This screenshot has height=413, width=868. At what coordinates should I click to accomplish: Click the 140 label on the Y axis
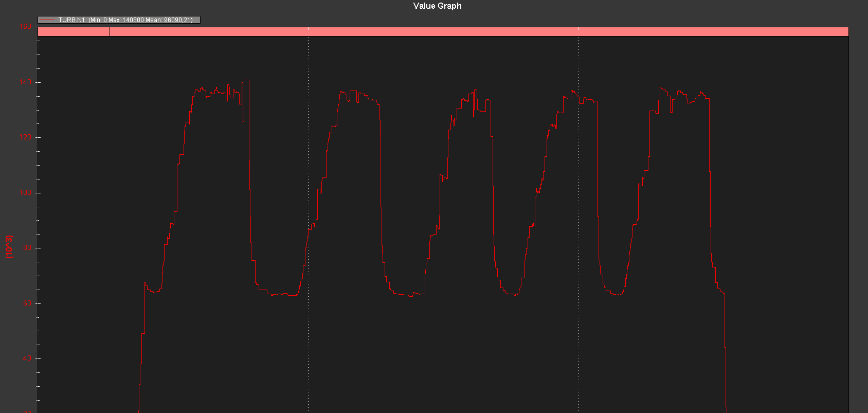pos(26,82)
